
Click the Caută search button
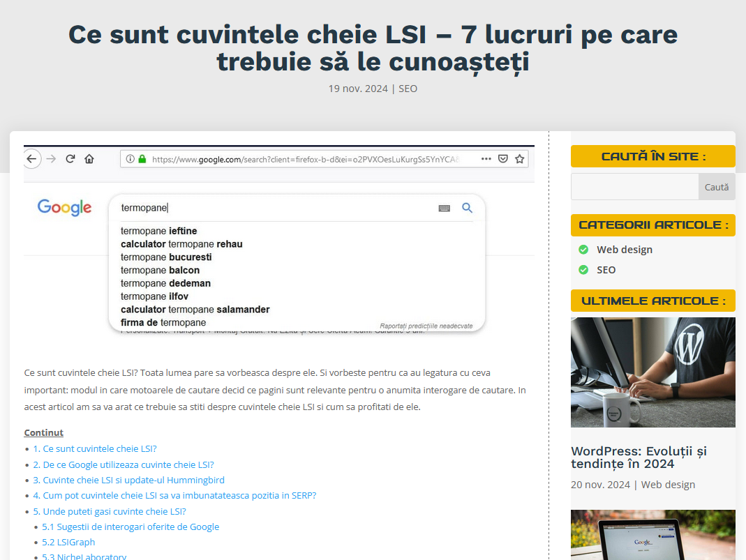click(x=716, y=187)
